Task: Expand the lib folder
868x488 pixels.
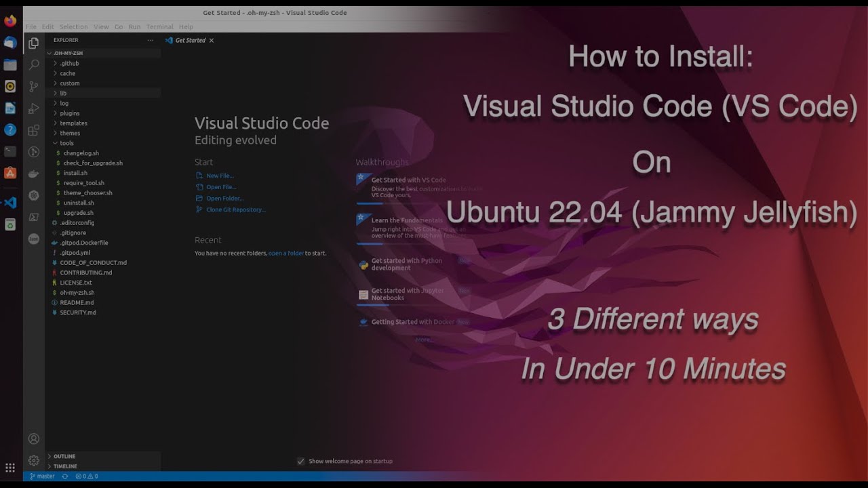Action: point(103,93)
